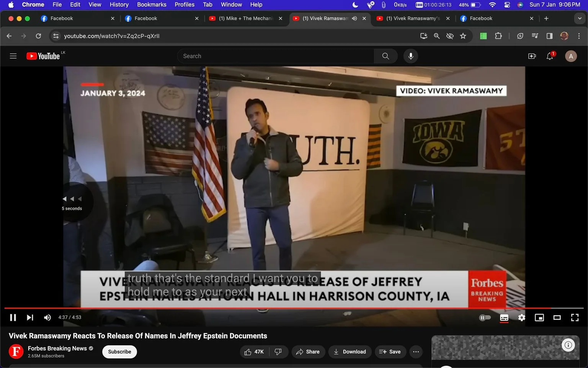Open the Extensions puzzle menu
588x368 pixels.
coord(498,36)
